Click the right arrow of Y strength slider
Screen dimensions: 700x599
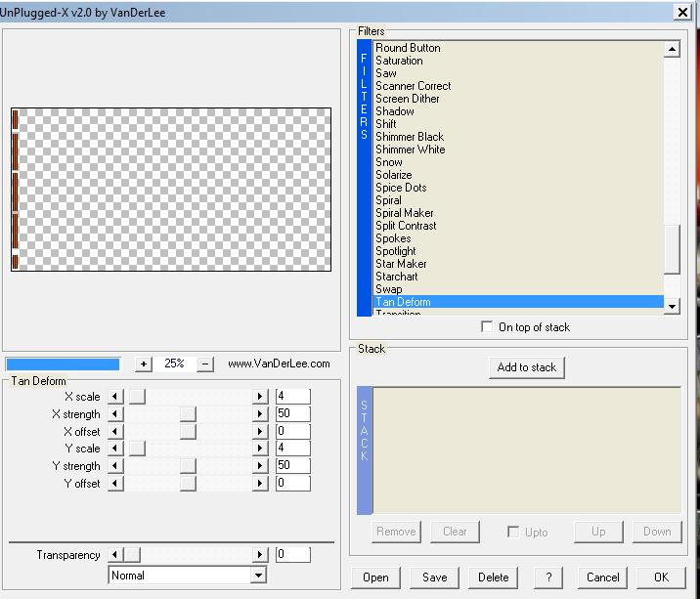coord(260,465)
